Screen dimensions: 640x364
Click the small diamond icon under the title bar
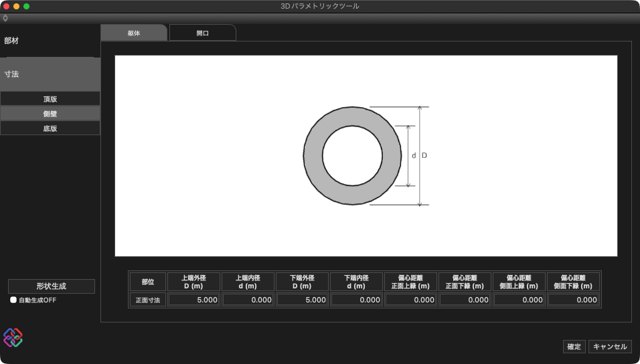pos(5,18)
